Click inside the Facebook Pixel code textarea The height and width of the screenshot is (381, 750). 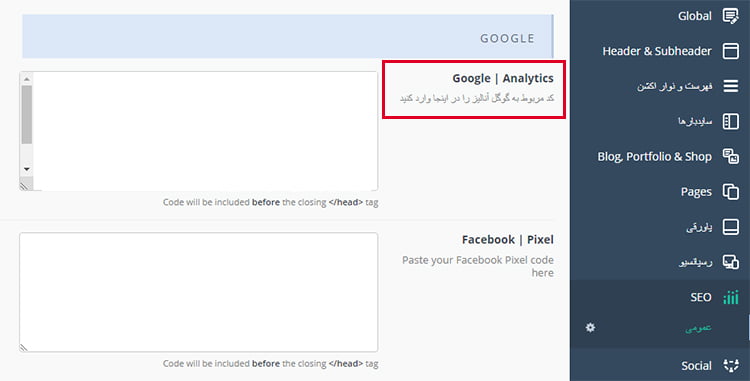pos(199,292)
